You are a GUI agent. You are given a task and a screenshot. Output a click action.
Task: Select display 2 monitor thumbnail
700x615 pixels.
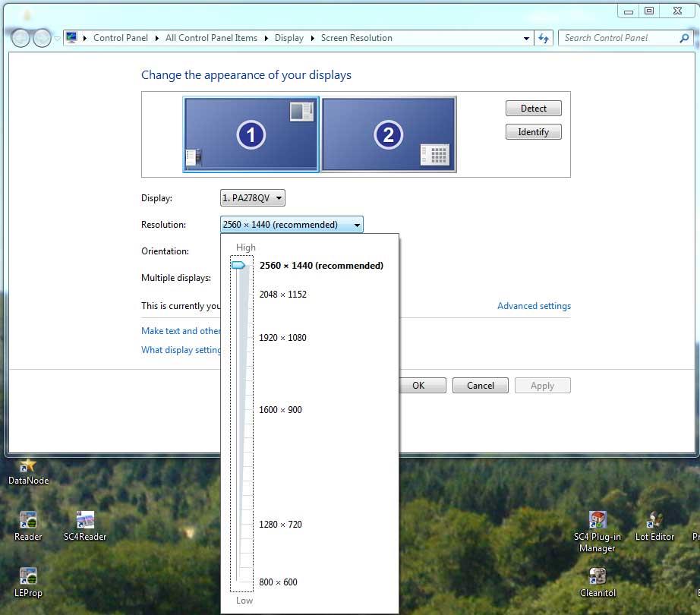click(x=389, y=134)
